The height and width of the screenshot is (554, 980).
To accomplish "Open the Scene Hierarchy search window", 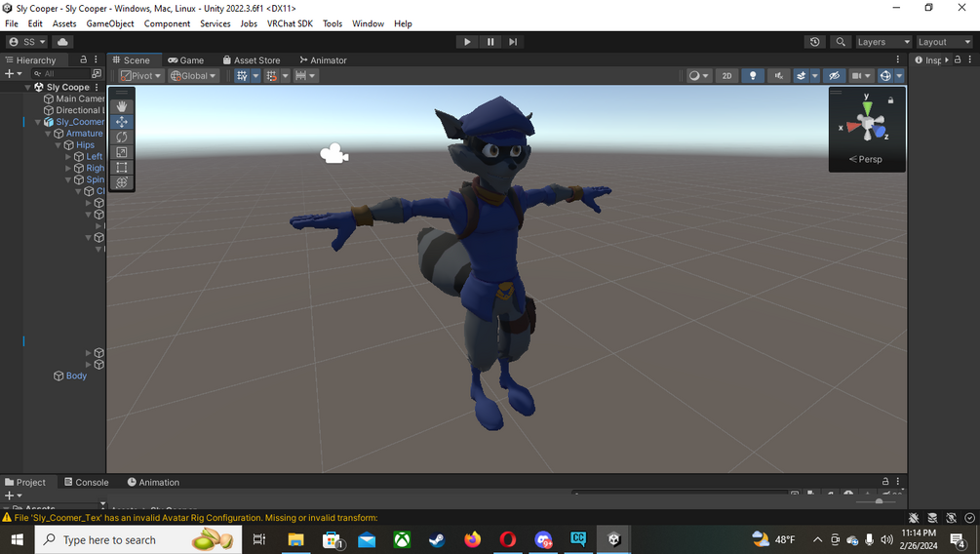I will pos(97,74).
